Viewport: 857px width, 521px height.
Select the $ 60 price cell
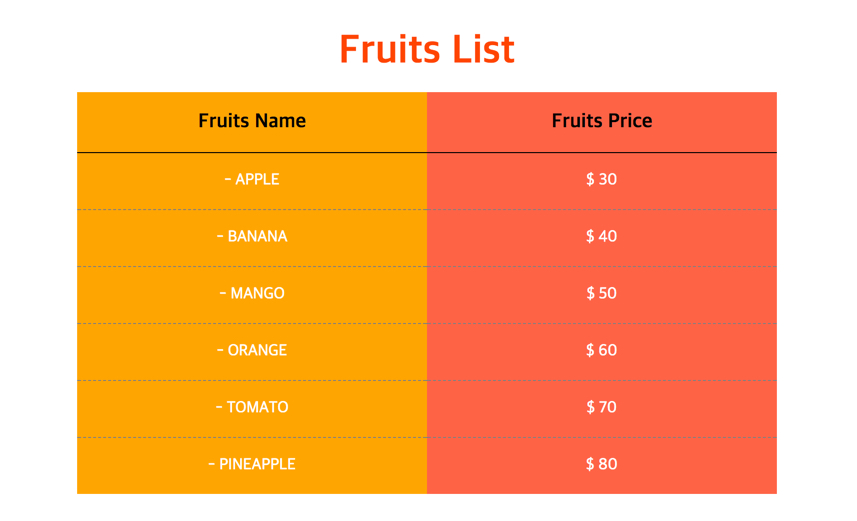602,350
